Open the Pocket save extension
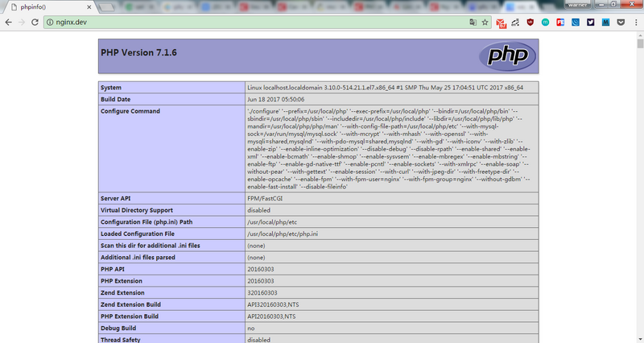644x343 pixels. tap(621, 23)
